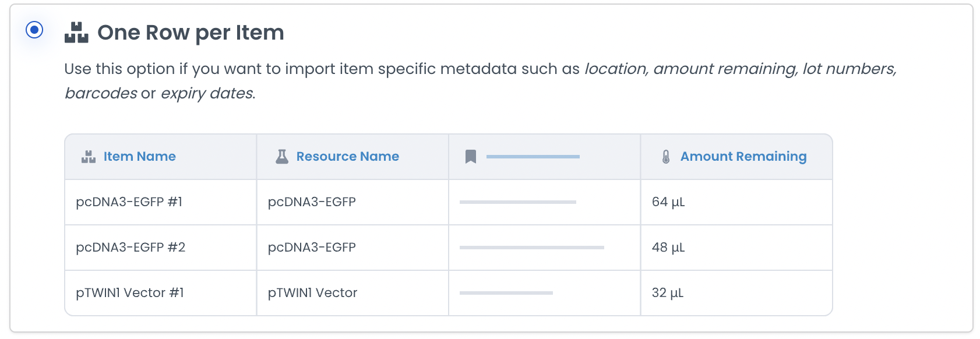Click the boxes icon beside One Row per Item
The height and width of the screenshot is (339, 980).
(x=76, y=33)
